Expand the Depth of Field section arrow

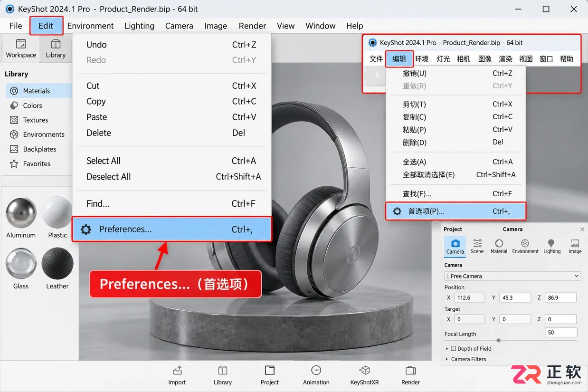pos(447,348)
